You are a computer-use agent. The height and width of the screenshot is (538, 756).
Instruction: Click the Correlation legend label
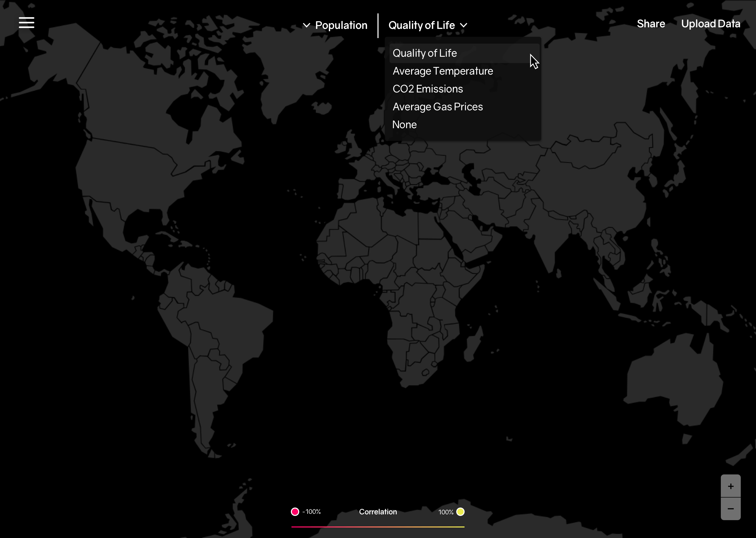[x=378, y=512]
